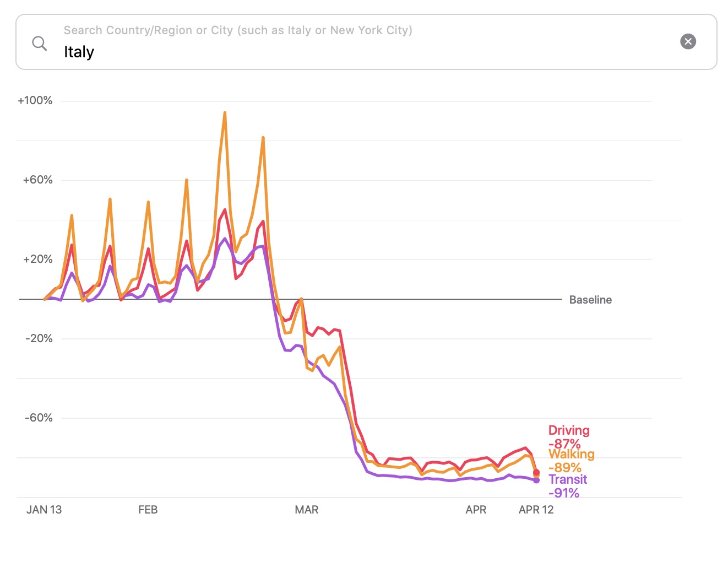Click the magnifying glass search icon
Image resolution: width=728 pixels, height=562 pixels.
pyautogui.click(x=40, y=43)
